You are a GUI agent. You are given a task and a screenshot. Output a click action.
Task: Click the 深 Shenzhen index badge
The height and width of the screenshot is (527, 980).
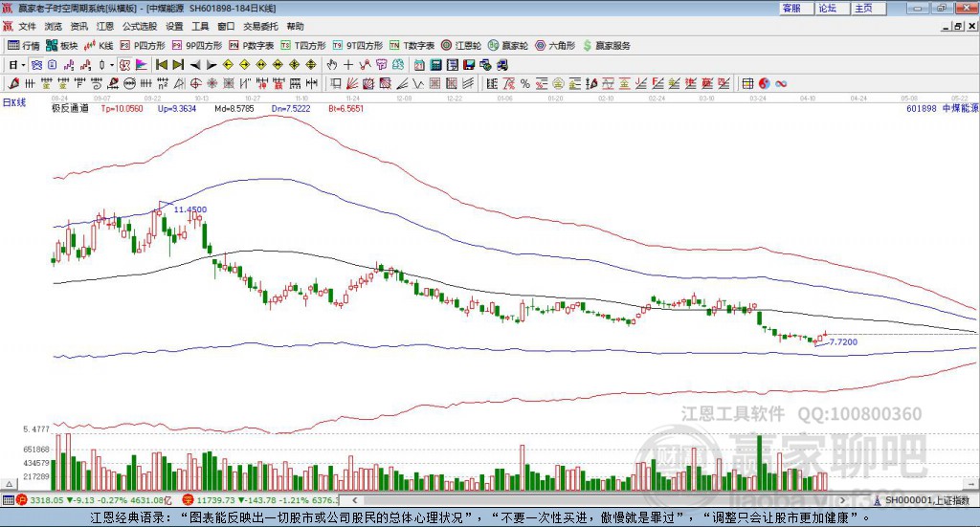[188, 499]
